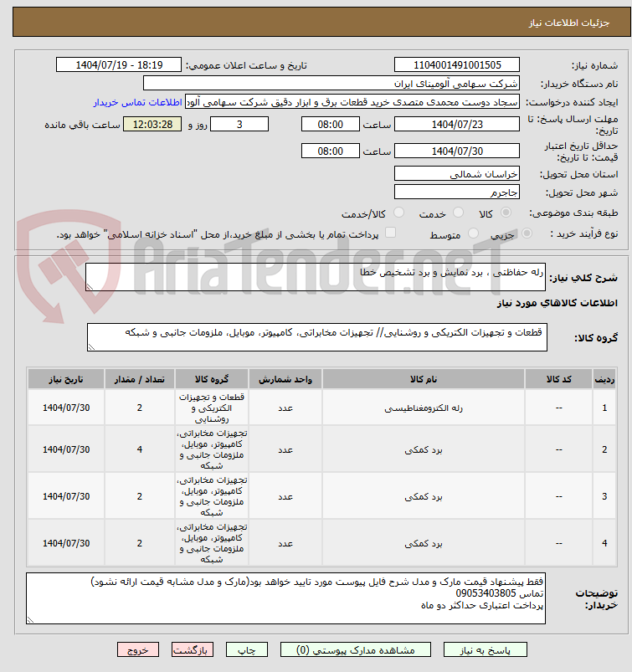
Task: Click the نام کالا column header
Action: pyautogui.click(x=424, y=379)
